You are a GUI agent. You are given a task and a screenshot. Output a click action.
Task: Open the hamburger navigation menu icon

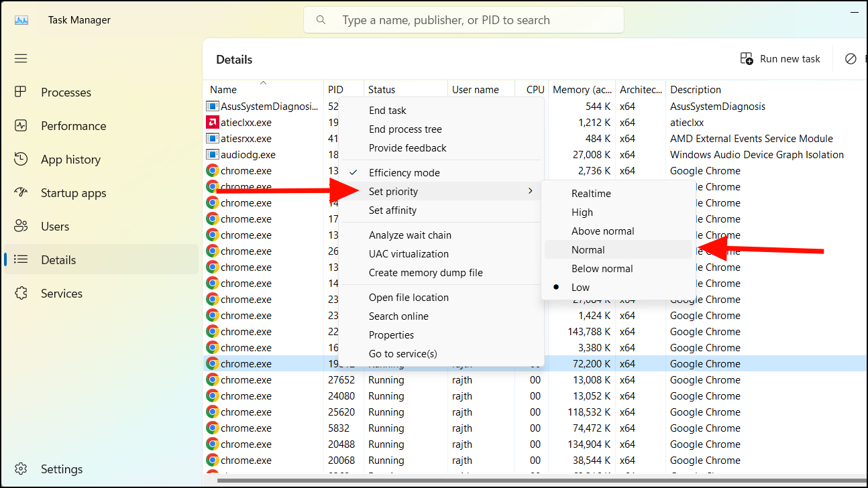[21, 58]
